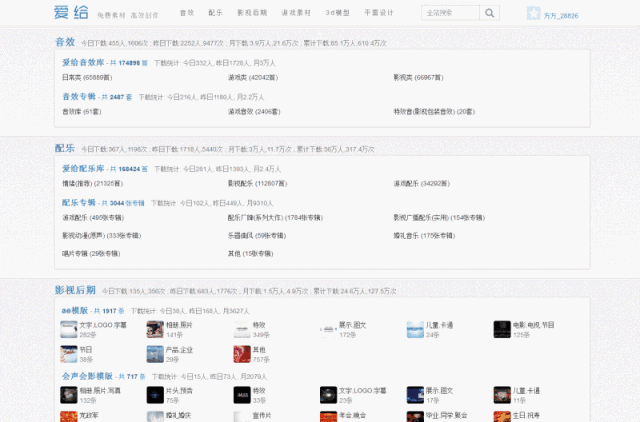Open 平面设计 in the top navigation
The width and height of the screenshot is (640, 422).
pyautogui.click(x=379, y=13)
